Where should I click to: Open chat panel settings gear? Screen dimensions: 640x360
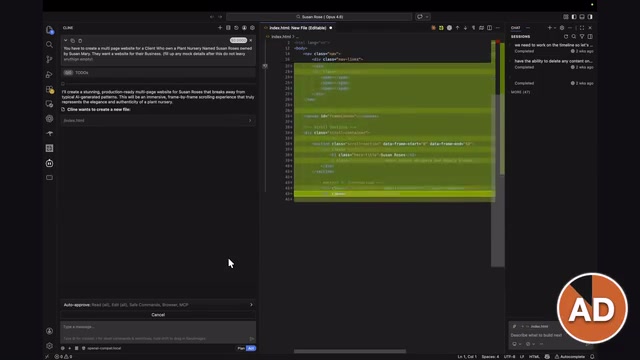(562, 28)
